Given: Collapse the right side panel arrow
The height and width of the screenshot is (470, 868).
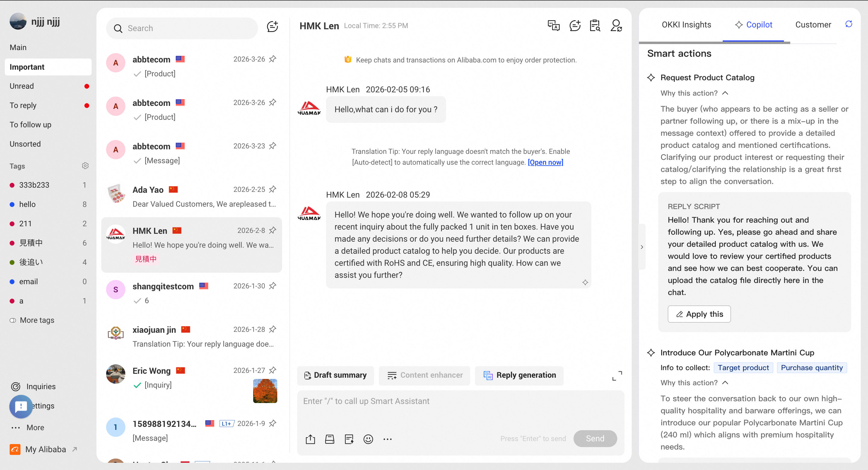Looking at the screenshot, I should point(642,247).
